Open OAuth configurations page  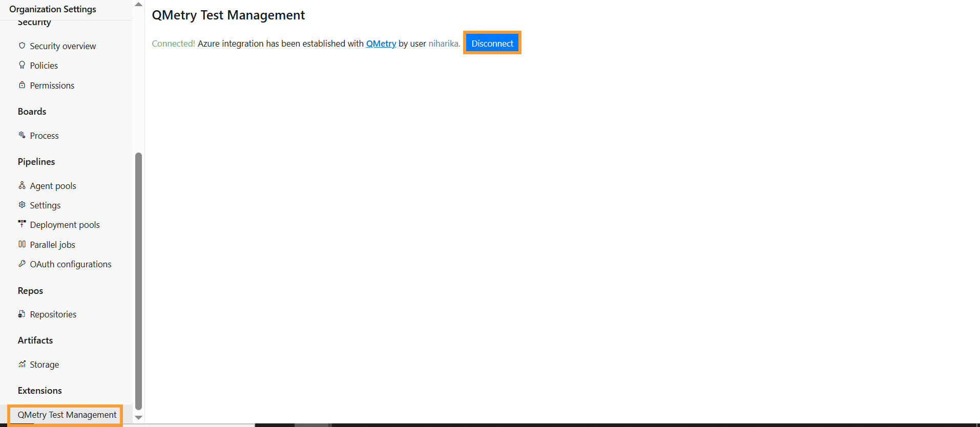(x=71, y=264)
